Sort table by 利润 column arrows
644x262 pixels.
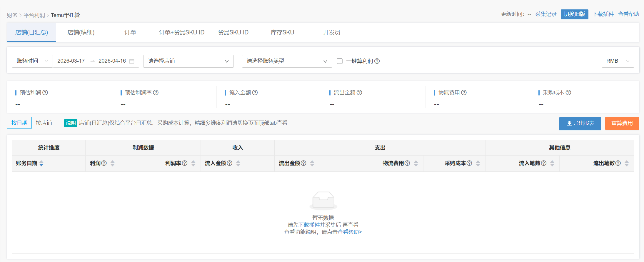point(113,163)
